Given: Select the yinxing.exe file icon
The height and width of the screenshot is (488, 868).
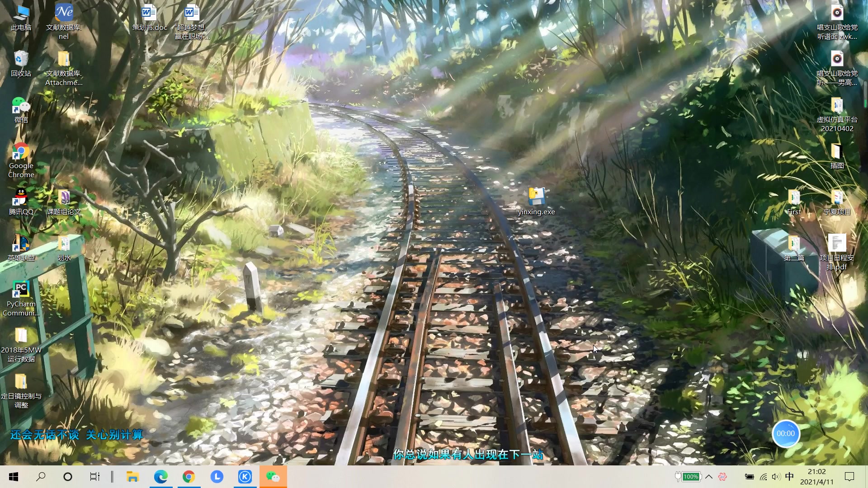Looking at the screenshot, I should pos(536,202).
